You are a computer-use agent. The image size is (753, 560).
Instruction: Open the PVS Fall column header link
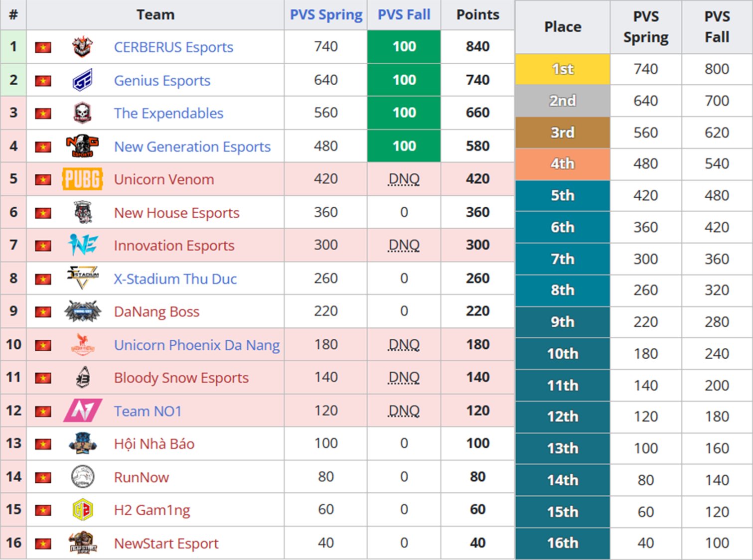(404, 15)
